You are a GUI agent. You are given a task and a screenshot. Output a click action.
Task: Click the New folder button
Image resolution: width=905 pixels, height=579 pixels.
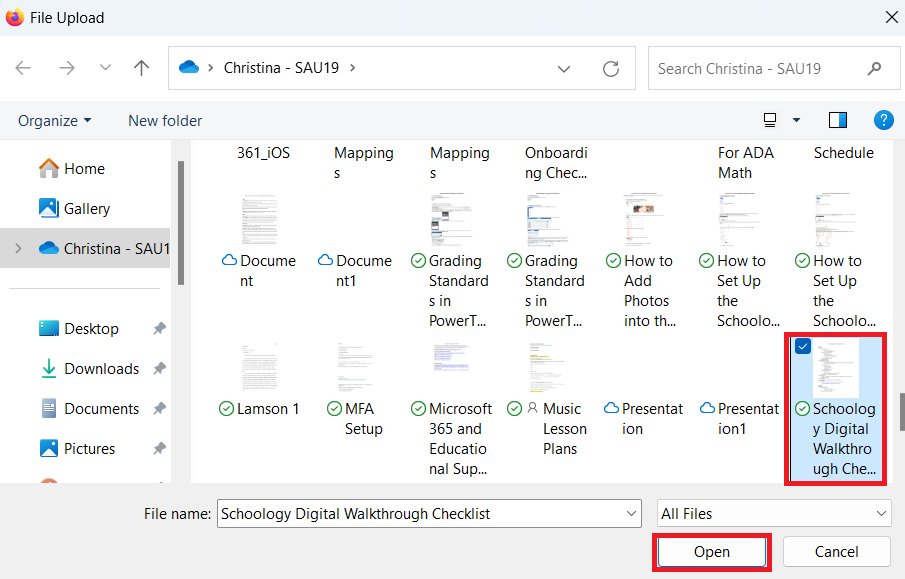point(165,120)
